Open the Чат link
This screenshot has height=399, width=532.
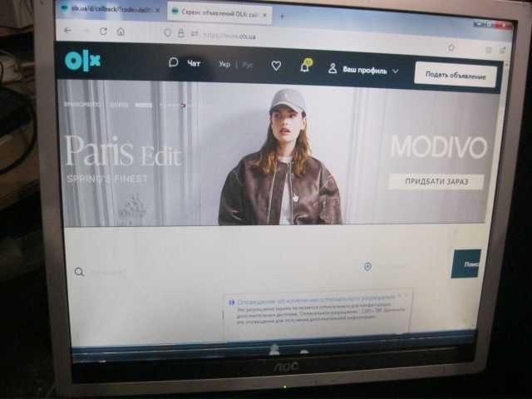[194, 63]
